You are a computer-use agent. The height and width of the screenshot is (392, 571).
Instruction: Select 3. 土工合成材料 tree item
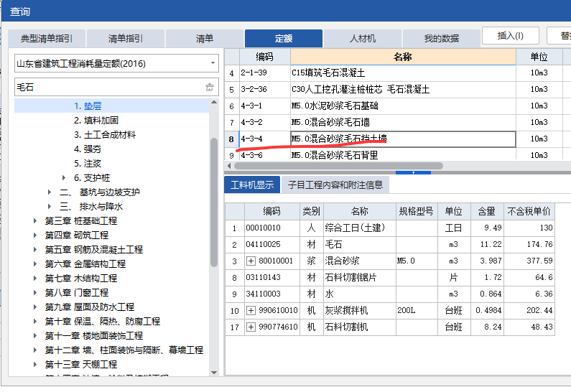pyautogui.click(x=105, y=135)
